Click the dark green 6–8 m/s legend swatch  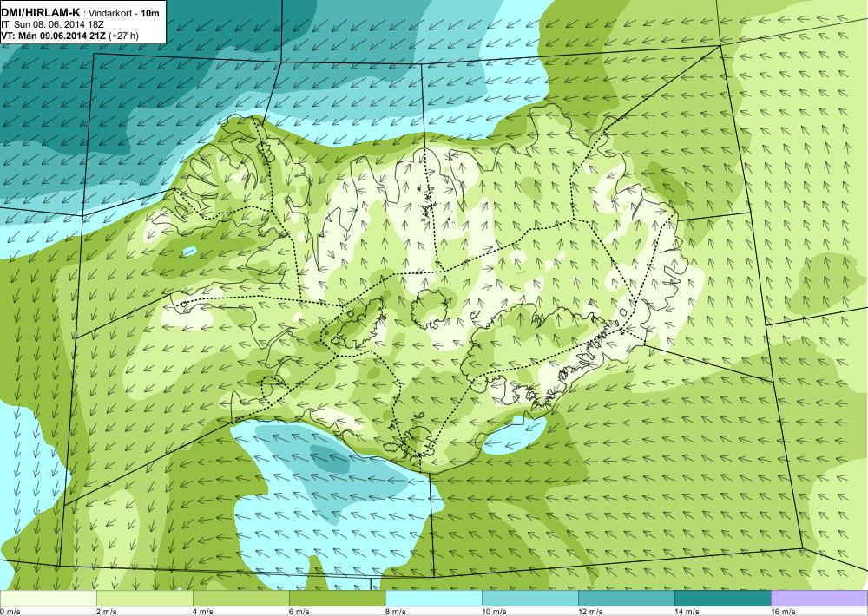tap(337, 598)
